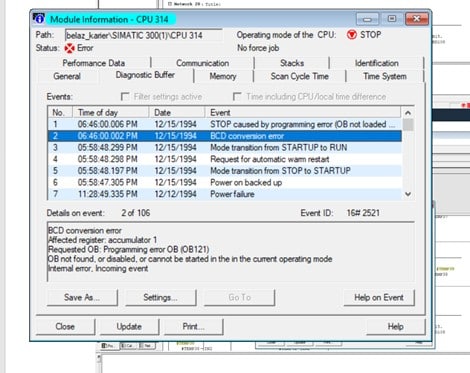Viewport: 470px width, 373px height.
Task: Click the Path field with belaz_karier
Action: (x=143, y=35)
